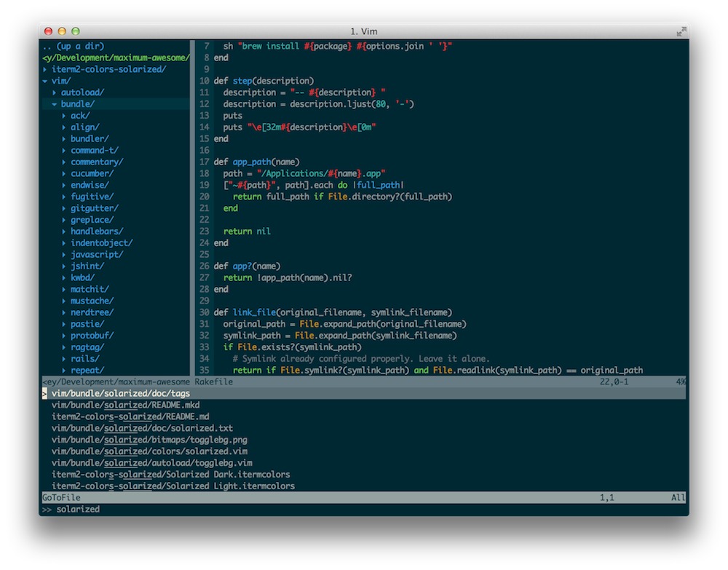728x570 pixels.
Task: Select the ragtag/ folder
Action: 87,347
